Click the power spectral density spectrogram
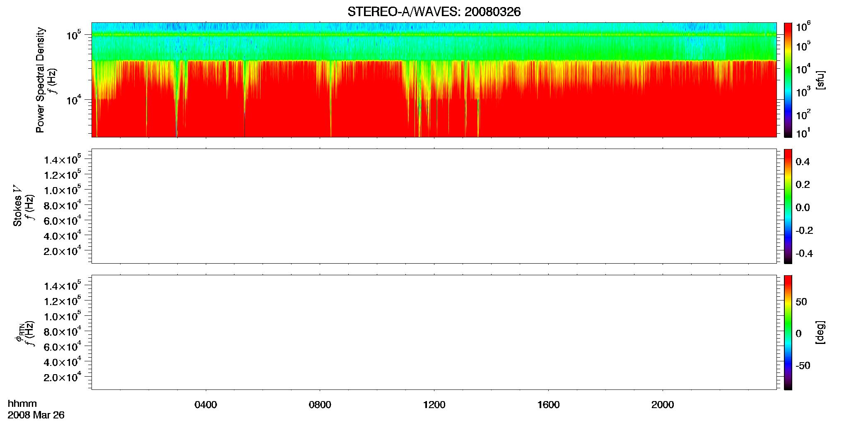Screen dimensions: 868x447 [434, 80]
